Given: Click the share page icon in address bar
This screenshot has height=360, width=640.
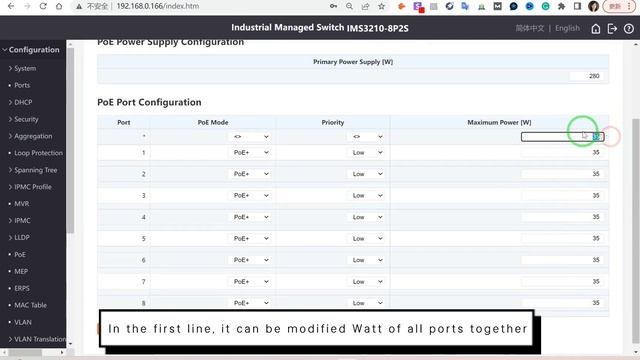Looking at the screenshot, I should click(365, 6).
